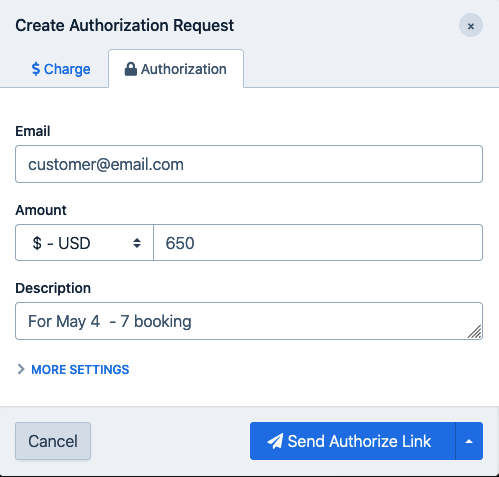Click the lock icon beside Authorization
The image size is (499, 477).
pos(130,69)
